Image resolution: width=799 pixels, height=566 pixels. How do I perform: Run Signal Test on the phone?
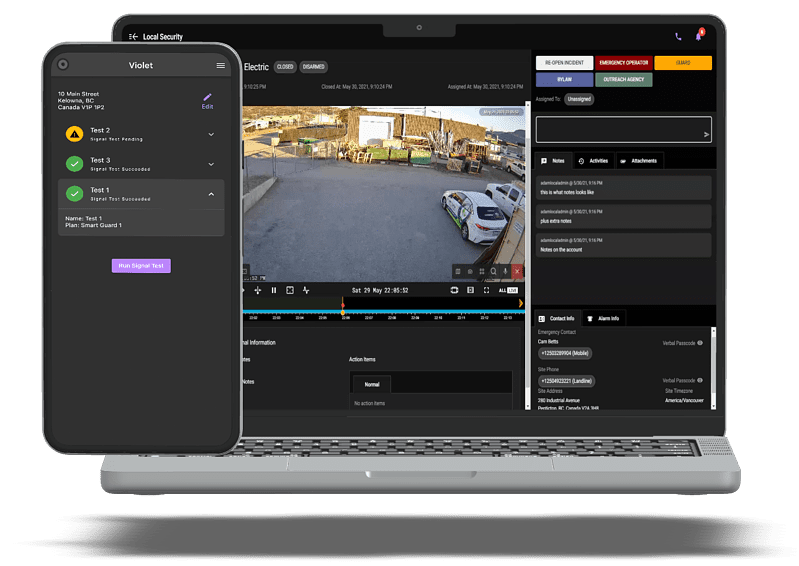click(141, 265)
